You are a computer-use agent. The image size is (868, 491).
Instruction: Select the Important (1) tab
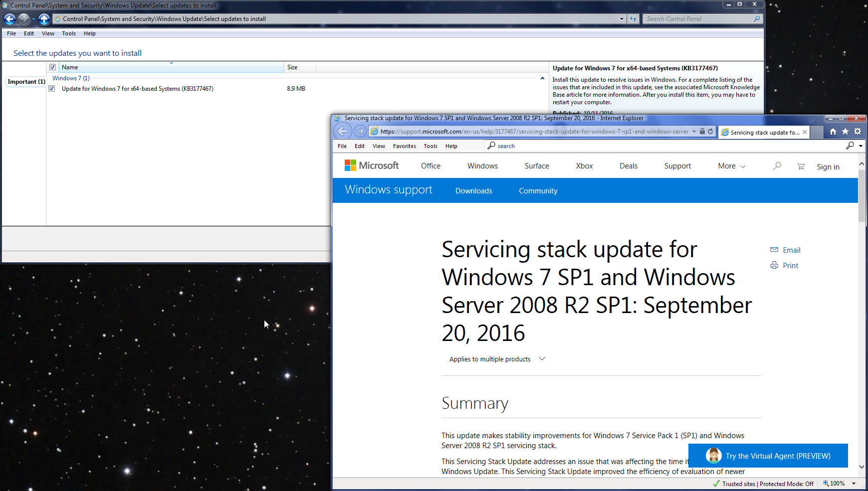point(26,82)
